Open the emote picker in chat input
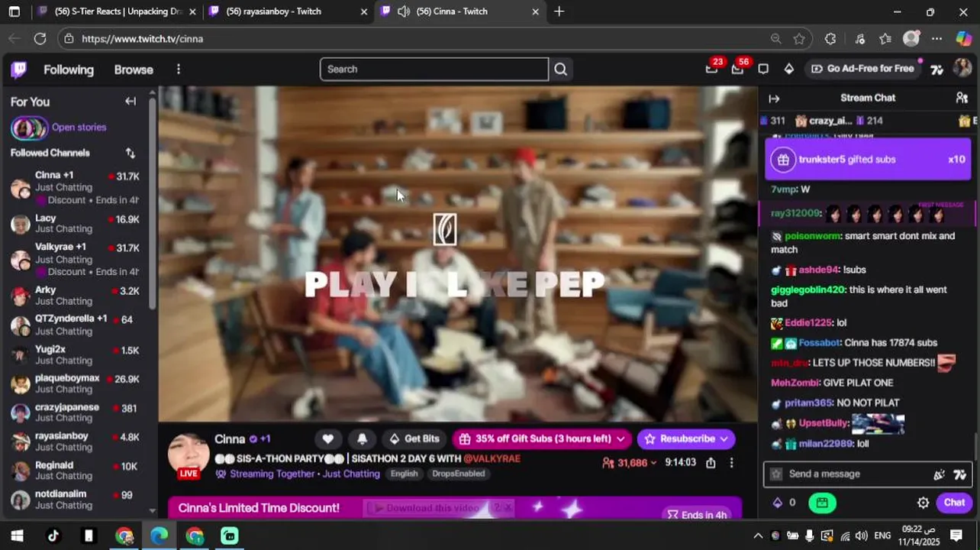Viewport: 980px width, 550px height. click(x=939, y=474)
